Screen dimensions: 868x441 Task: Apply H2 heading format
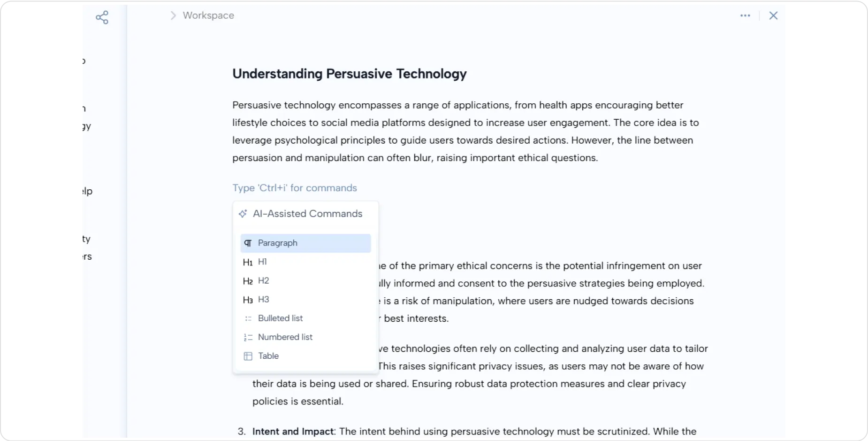click(263, 281)
